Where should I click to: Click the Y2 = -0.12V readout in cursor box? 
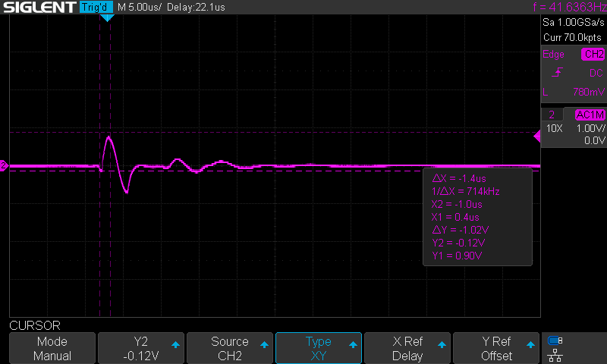(458, 243)
